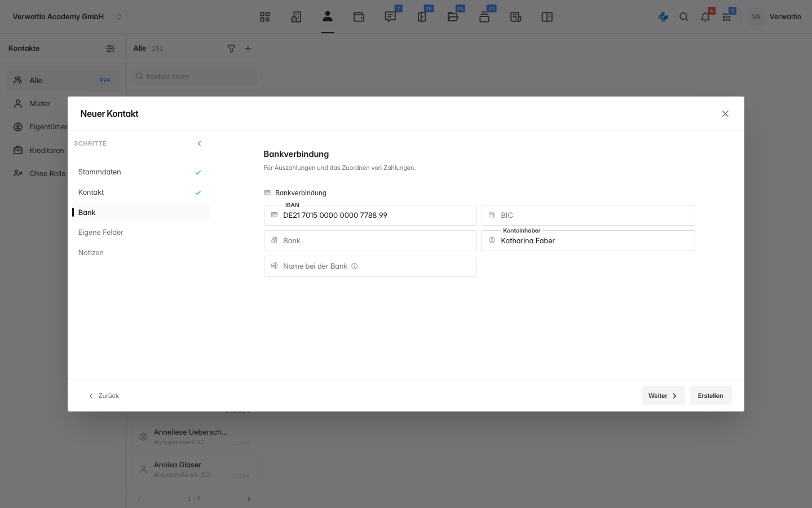Open the folder icon with badge 24
The image size is (812, 508).
pos(453,17)
